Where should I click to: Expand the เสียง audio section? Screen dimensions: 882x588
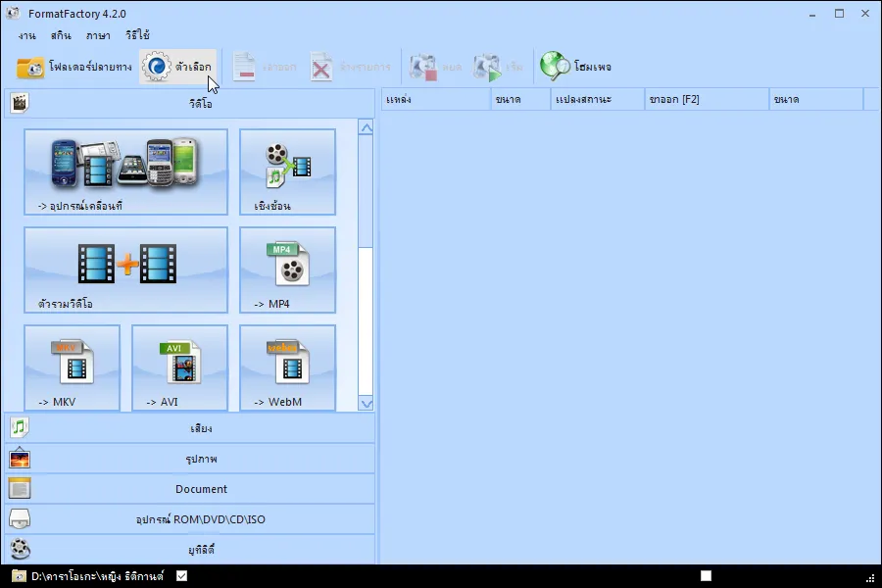click(189, 428)
